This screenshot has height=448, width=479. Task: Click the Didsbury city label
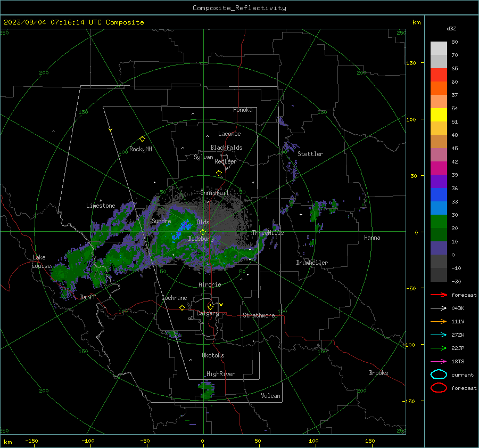click(x=201, y=239)
